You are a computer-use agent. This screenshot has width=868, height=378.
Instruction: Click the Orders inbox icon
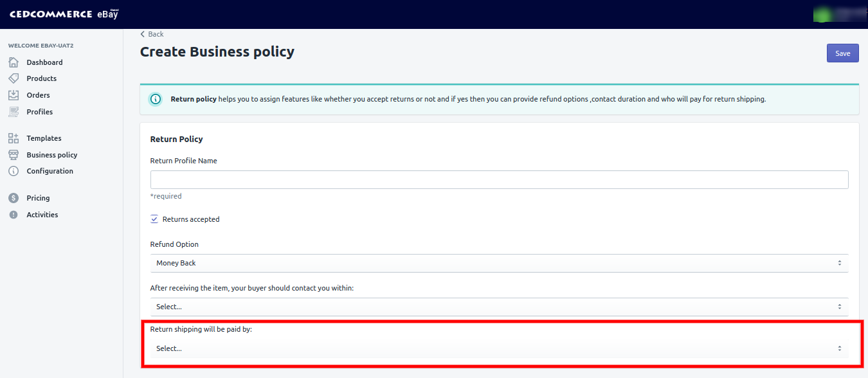click(x=14, y=95)
